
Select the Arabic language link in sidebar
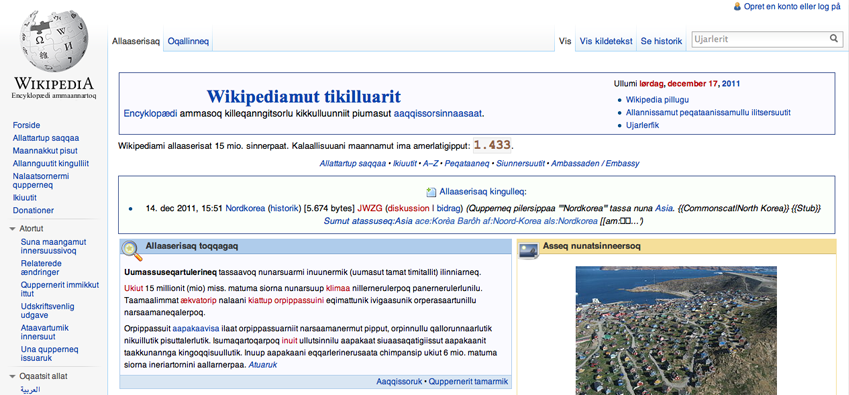(x=30, y=389)
